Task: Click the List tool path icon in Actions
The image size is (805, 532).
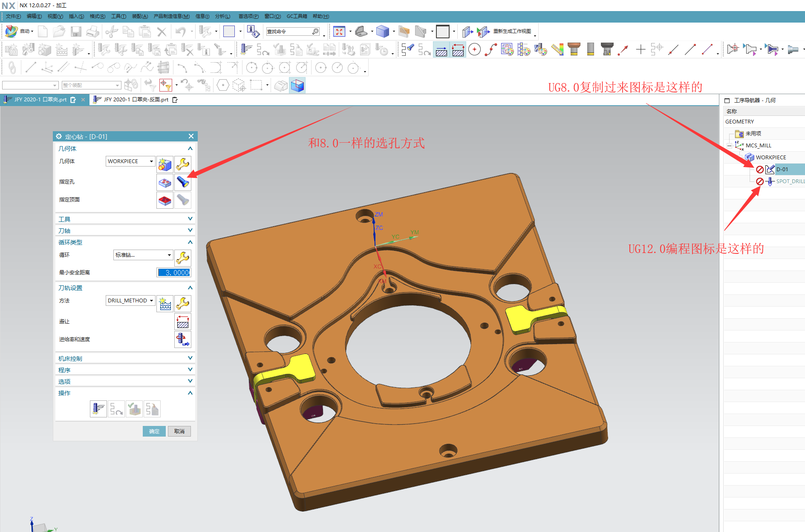Action: click(152, 409)
